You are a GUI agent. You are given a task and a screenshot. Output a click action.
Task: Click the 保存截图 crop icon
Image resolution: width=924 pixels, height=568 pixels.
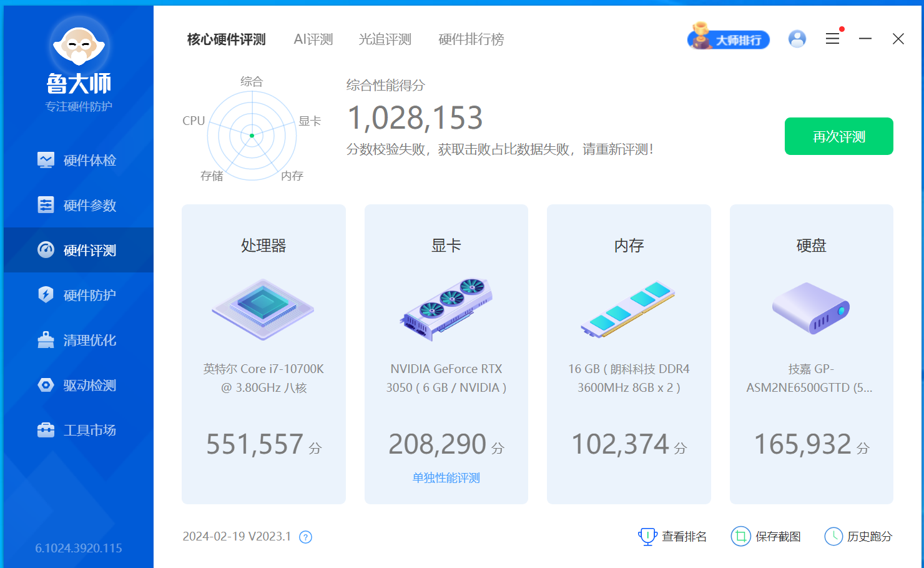740,536
